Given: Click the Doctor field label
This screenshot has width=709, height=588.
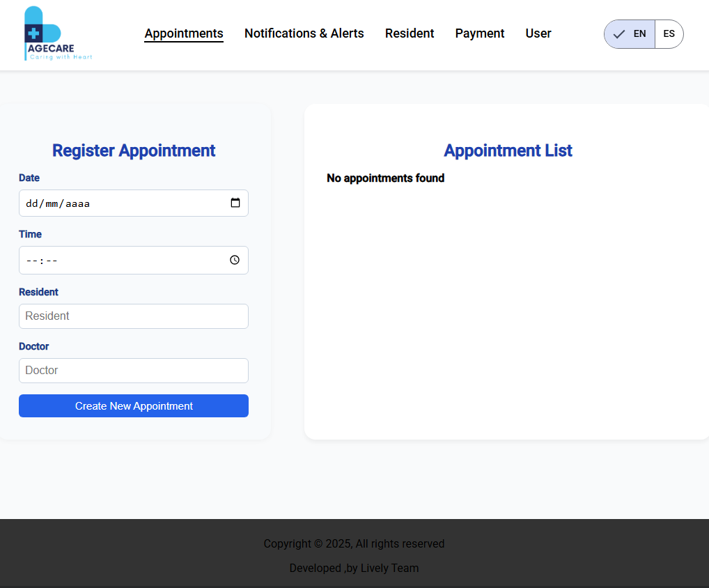Looking at the screenshot, I should coord(33,346).
